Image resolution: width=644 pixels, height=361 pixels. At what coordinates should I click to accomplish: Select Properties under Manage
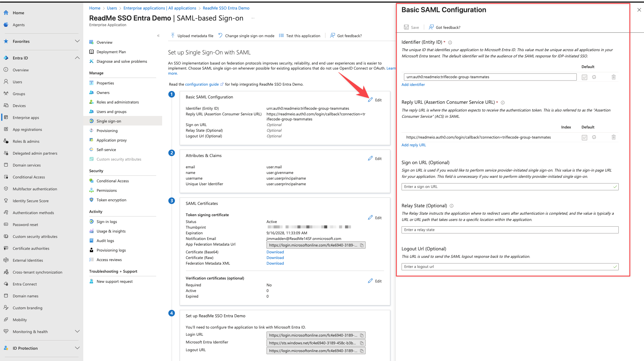105,83
